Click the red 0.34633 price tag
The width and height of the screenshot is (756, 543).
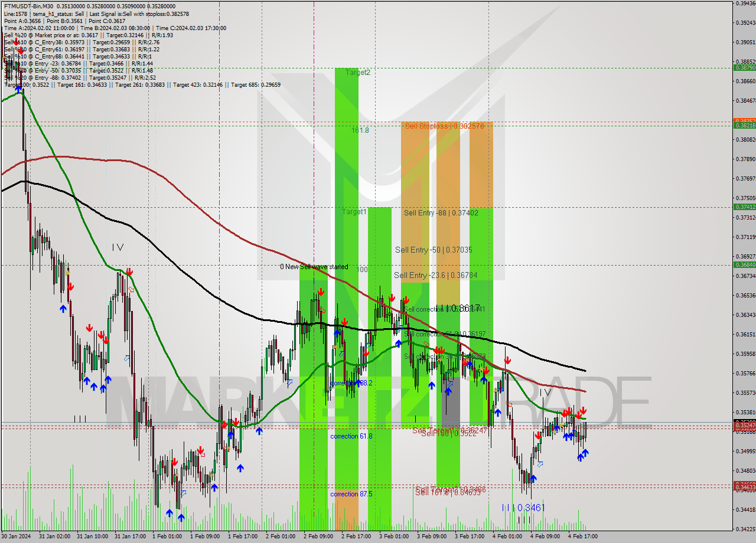point(744,488)
